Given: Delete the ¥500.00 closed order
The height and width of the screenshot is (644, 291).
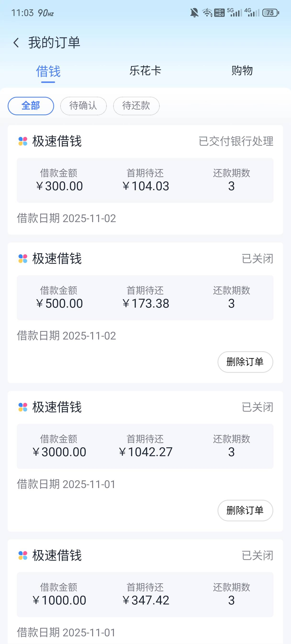Looking at the screenshot, I should [245, 362].
